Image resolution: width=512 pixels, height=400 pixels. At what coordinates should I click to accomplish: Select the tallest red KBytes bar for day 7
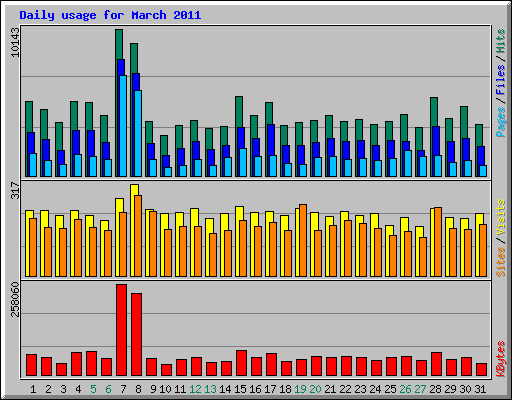121,330
